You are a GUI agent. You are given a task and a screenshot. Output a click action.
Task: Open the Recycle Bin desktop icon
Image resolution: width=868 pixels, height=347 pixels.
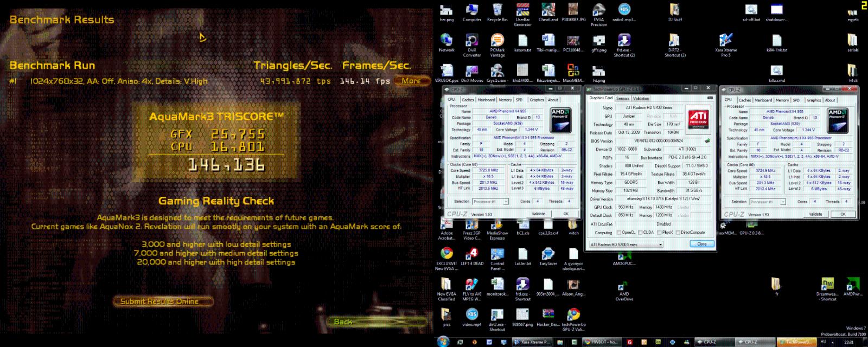[x=497, y=12]
